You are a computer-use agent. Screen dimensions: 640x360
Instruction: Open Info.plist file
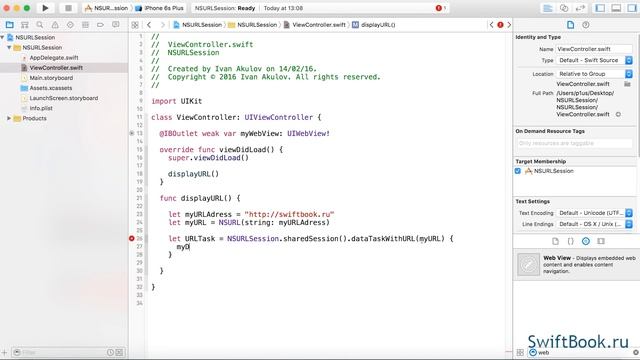coord(41,108)
